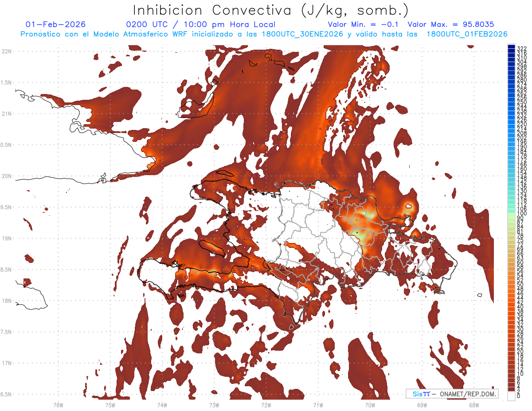
Task: Click the '20' color scale label
Action: click(x=520, y=352)
